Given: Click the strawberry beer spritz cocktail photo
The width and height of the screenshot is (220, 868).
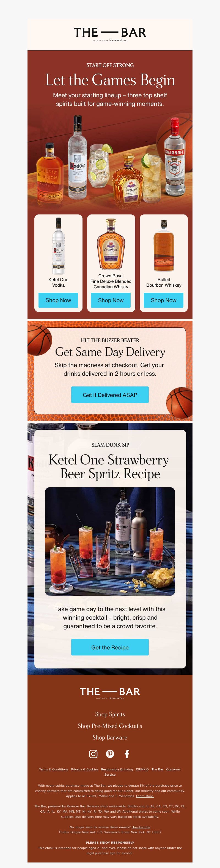Looking at the screenshot, I should tap(110, 541).
